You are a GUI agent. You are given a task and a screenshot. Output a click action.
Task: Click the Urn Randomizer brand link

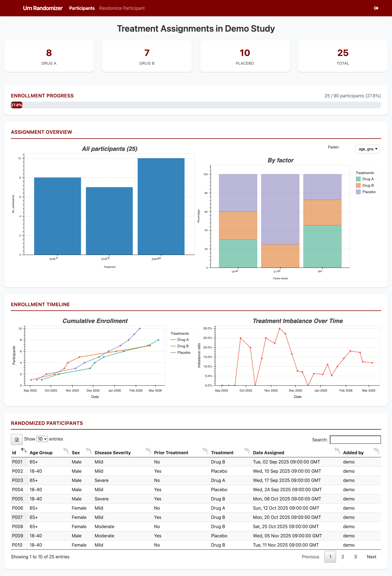tap(43, 8)
